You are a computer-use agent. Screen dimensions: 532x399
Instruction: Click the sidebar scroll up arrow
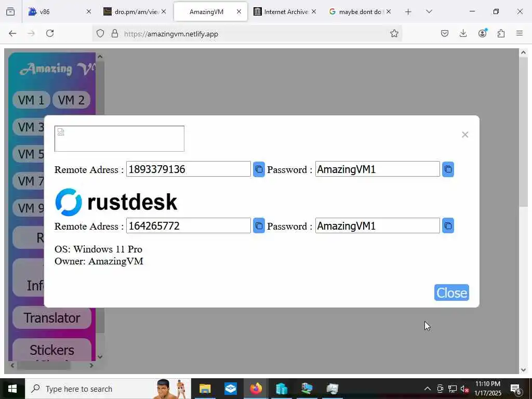coord(100,57)
